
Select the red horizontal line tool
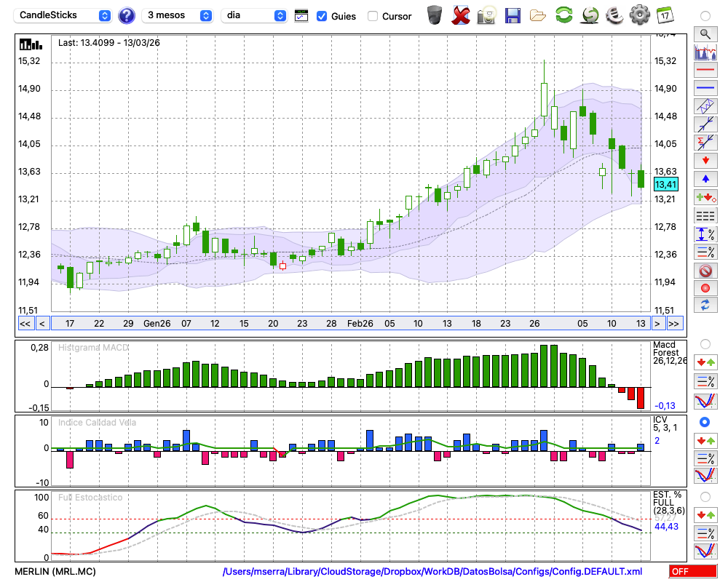tap(705, 71)
